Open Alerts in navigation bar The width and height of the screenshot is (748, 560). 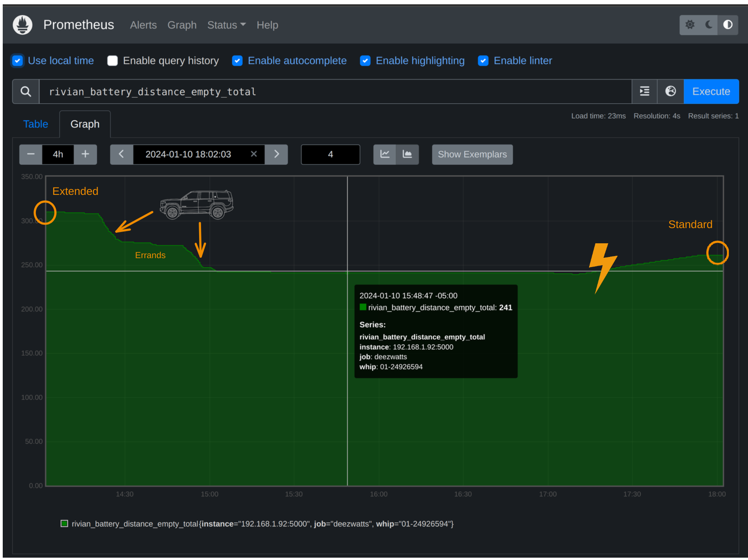143,25
